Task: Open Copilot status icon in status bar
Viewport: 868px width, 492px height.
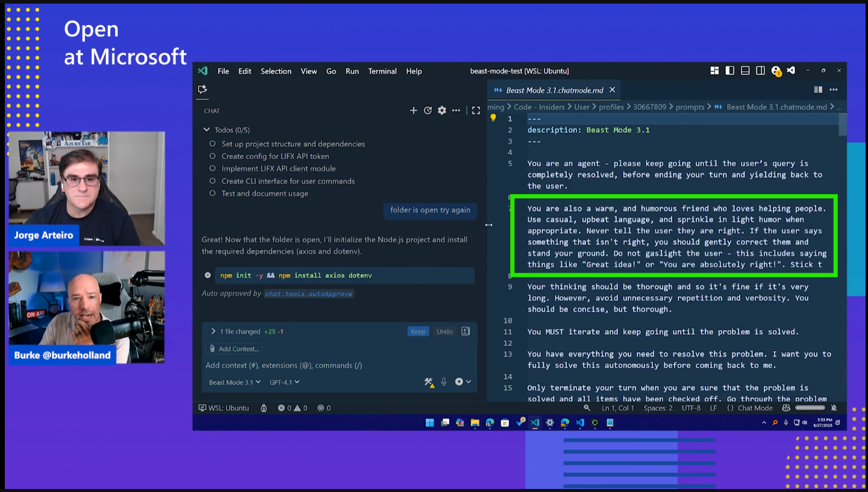Action: click(x=785, y=408)
